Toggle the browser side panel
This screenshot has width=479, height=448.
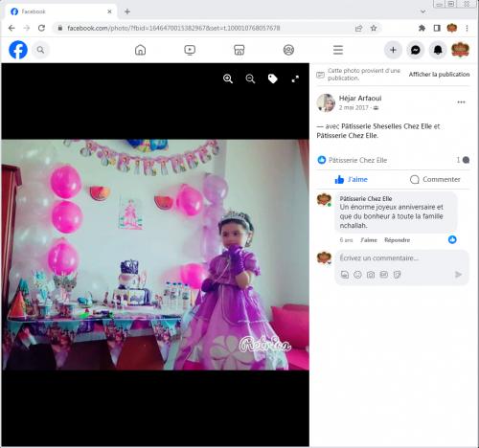(437, 28)
